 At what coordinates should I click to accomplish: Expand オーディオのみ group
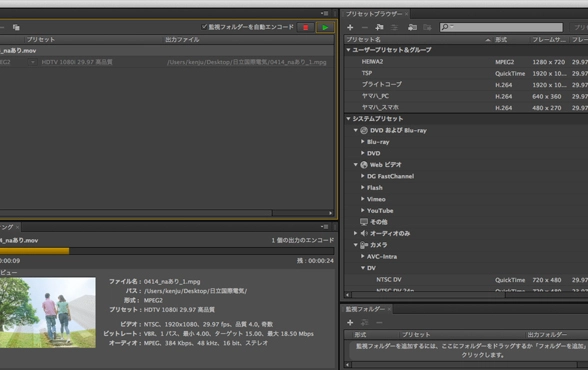coord(356,233)
